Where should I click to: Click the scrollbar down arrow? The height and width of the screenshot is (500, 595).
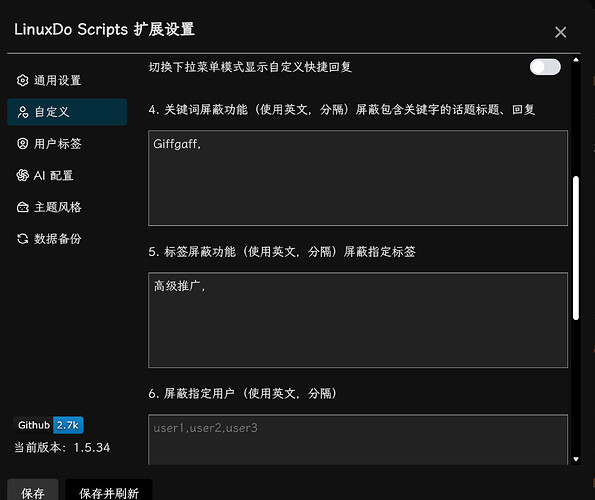pos(576,459)
